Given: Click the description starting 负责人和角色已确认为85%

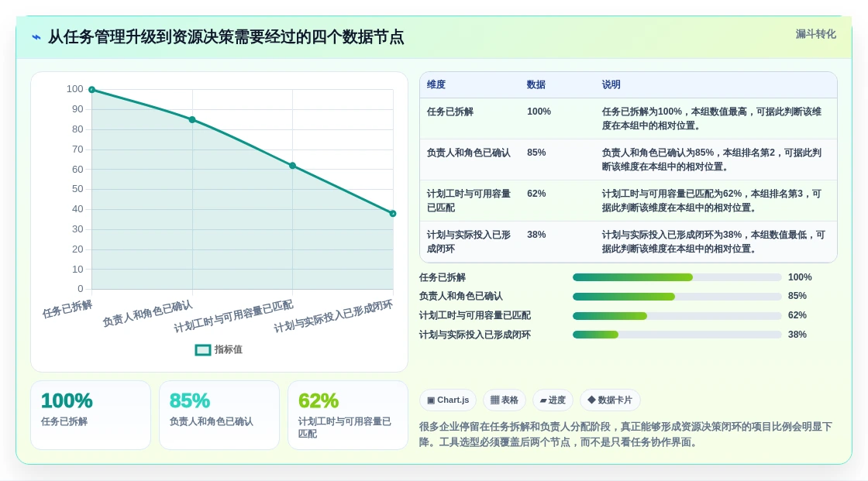Looking at the screenshot, I should (x=711, y=160).
